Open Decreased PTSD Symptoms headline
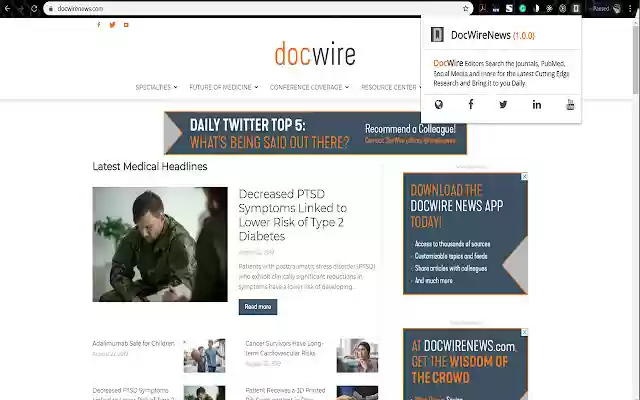The width and height of the screenshot is (640, 400). click(293, 215)
